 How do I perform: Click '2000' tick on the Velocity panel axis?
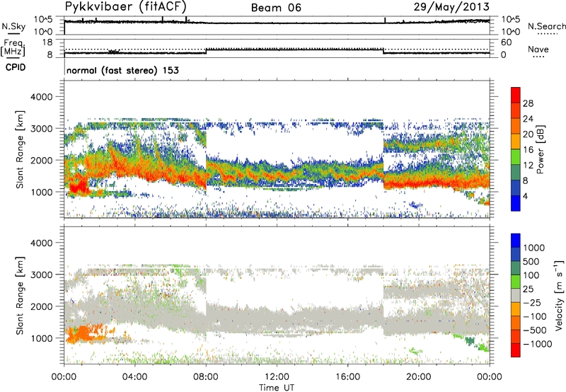(42, 306)
